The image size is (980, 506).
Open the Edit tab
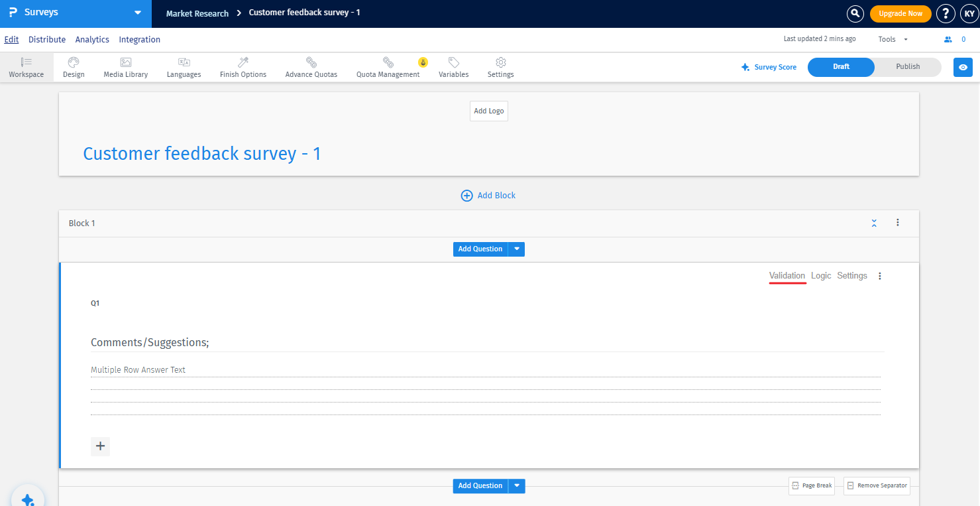pyautogui.click(x=11, y=40)
